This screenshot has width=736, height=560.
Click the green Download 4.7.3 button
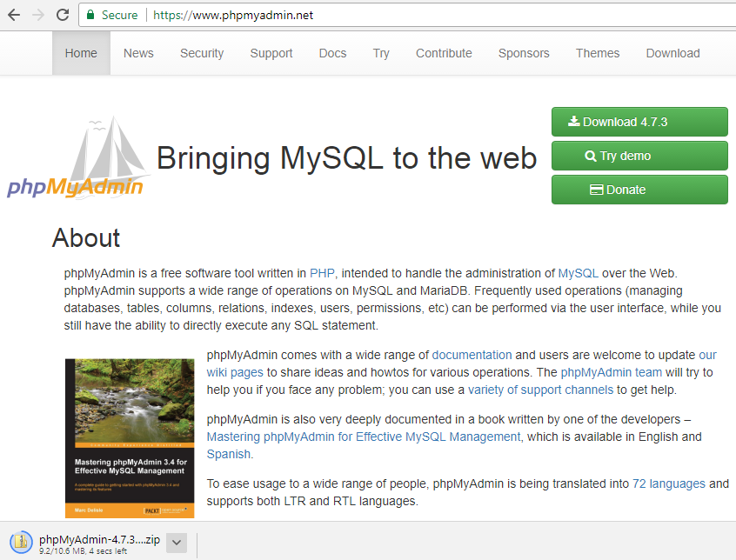pos(639,122)
